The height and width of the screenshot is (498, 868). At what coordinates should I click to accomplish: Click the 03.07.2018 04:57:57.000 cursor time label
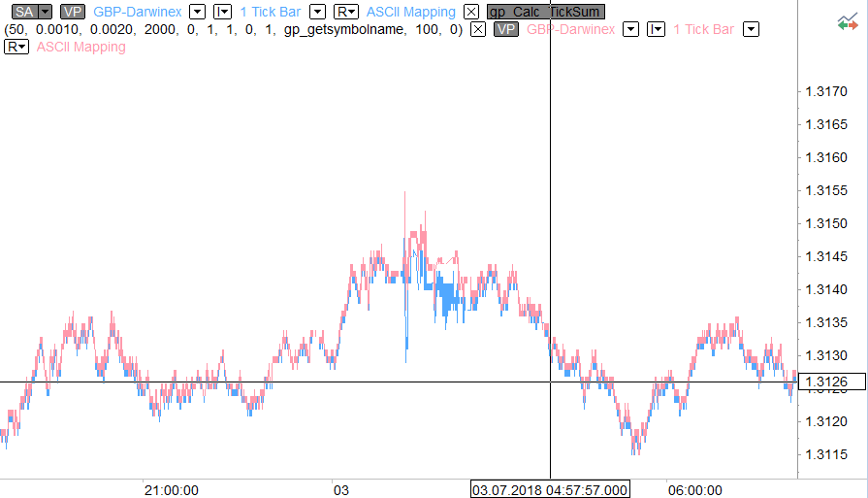550,489
